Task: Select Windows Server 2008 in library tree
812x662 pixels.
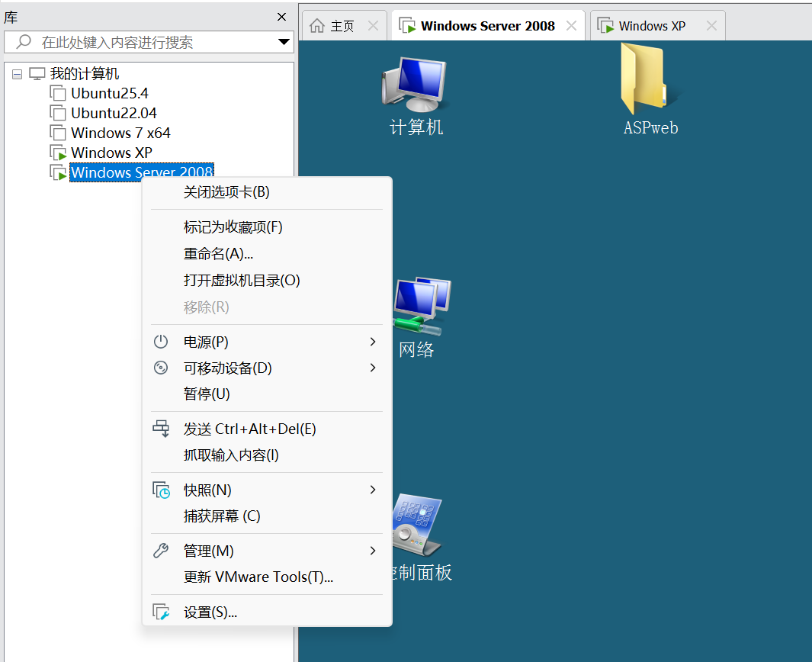Action: pyautogui.click(x=141, y=172)
